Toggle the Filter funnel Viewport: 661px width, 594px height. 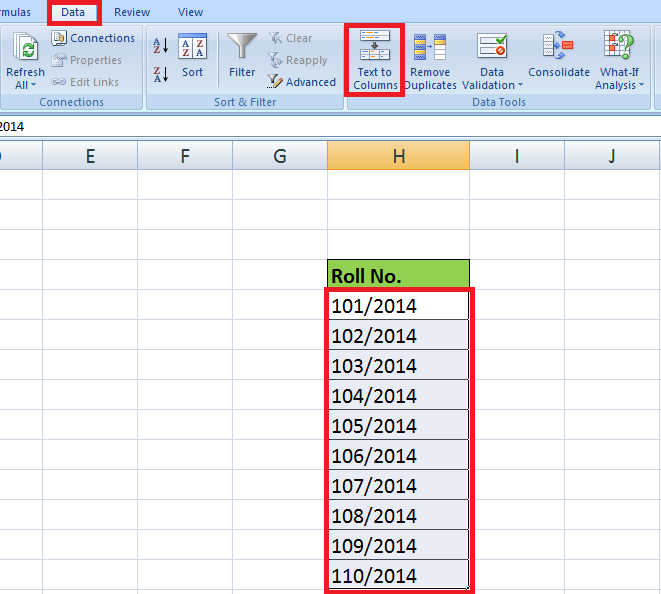pos(242,55)
